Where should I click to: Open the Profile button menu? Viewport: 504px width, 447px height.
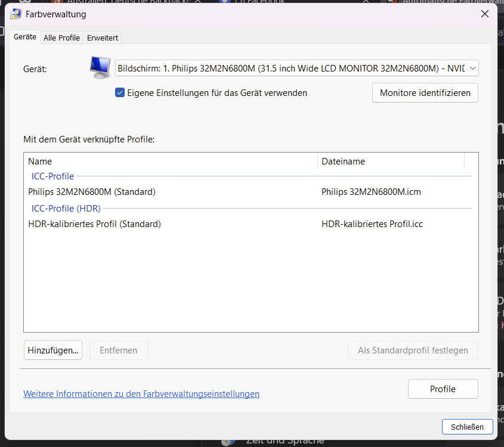pyautogui.click(x=443, y=389)
